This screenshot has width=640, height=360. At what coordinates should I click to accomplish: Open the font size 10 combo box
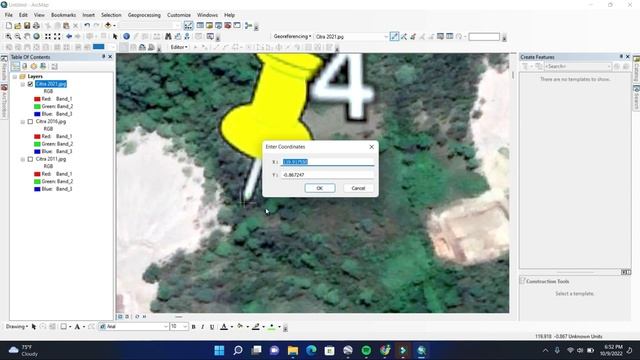(179, 327)
